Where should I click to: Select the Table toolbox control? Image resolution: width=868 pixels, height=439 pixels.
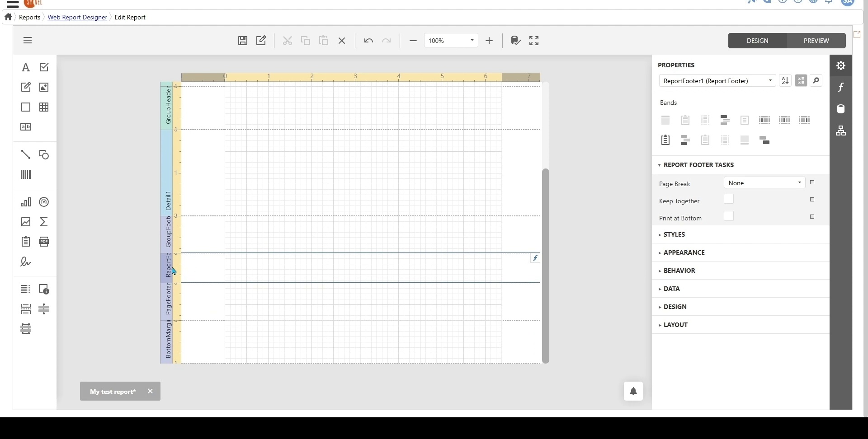(x=44, y=107)
